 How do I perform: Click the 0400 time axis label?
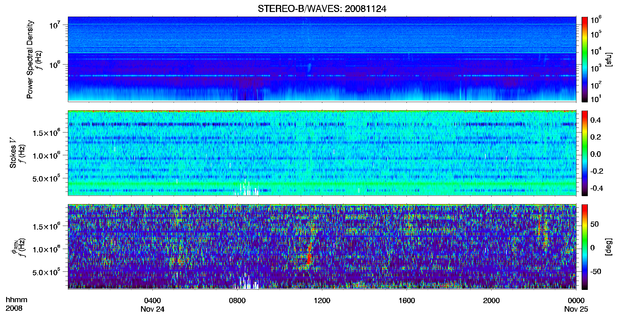pos(152,301)
